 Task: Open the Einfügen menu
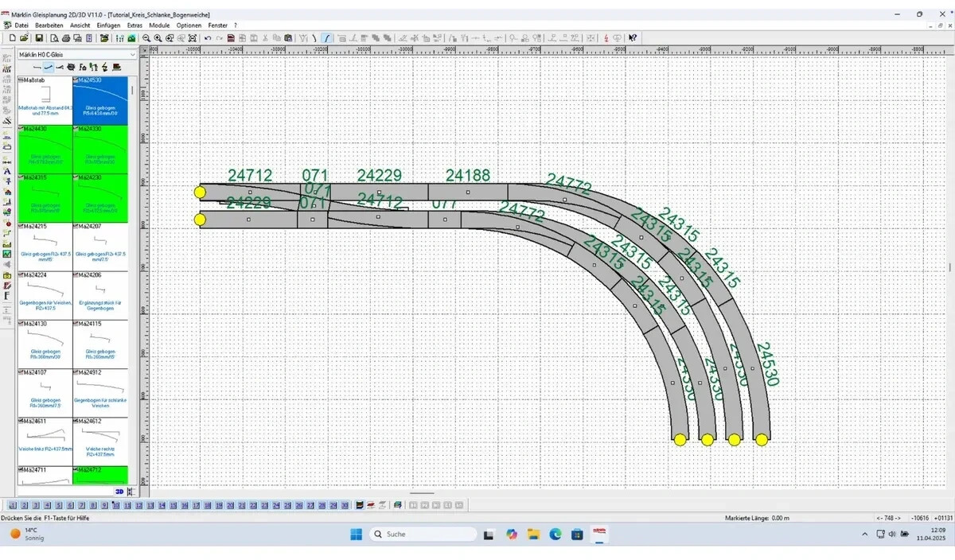coord(108,25)
